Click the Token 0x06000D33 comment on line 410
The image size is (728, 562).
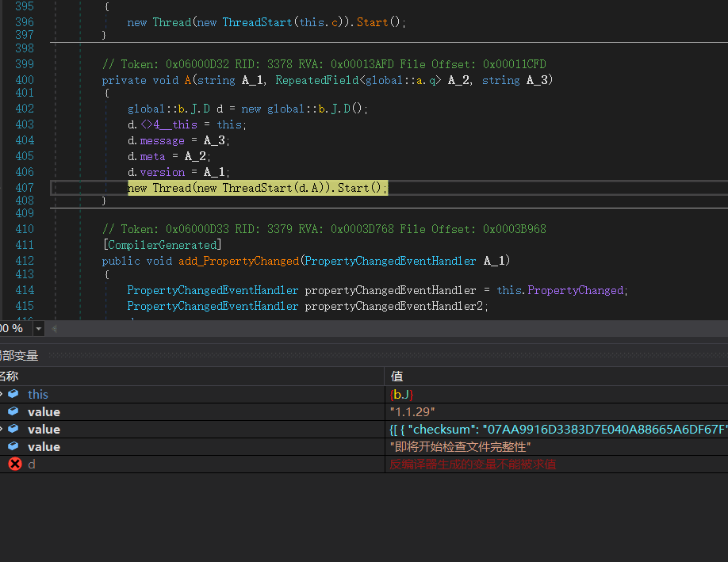(324, 229)
